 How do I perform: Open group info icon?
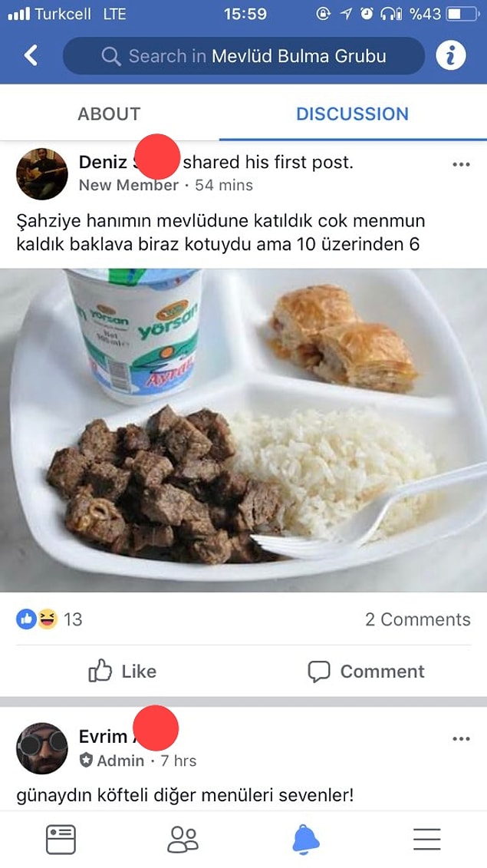450,55
